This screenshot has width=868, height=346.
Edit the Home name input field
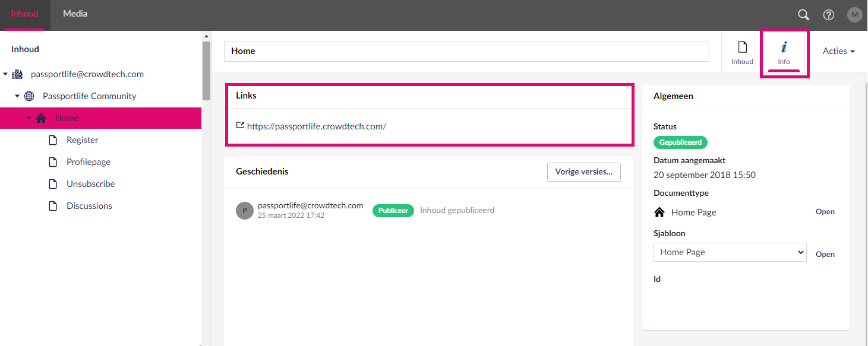pos(466,52)
